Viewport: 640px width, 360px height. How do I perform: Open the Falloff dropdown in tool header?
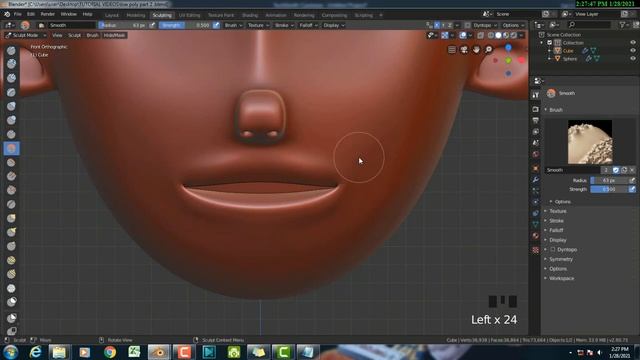tap(308, 25)
